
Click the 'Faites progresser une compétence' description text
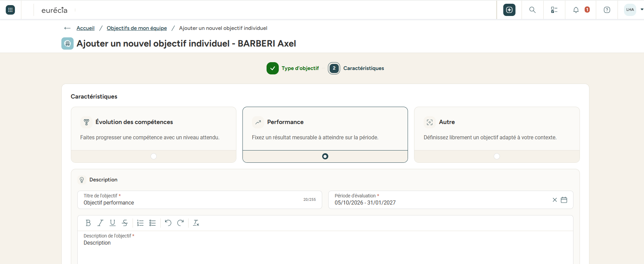click(150, 138)
